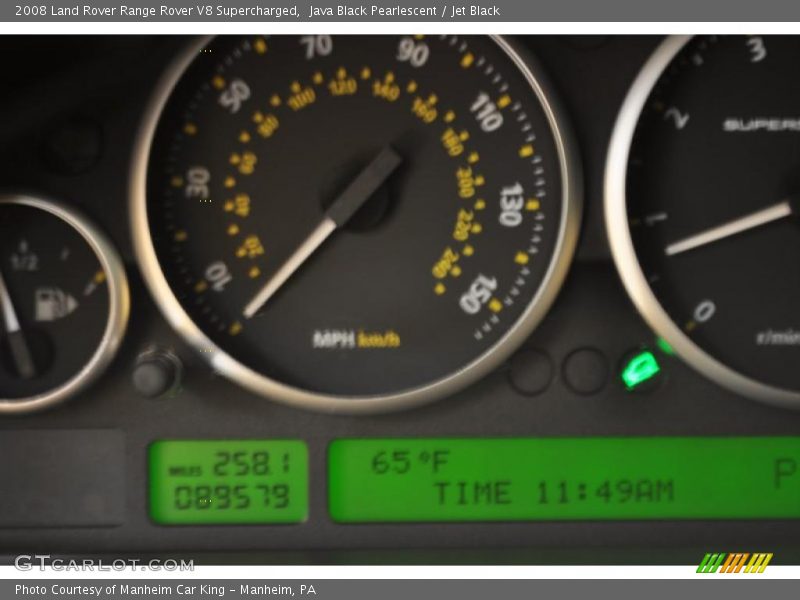Click the r/min label on tachometer
Screen dimensions: 800x600
point(778,337)
